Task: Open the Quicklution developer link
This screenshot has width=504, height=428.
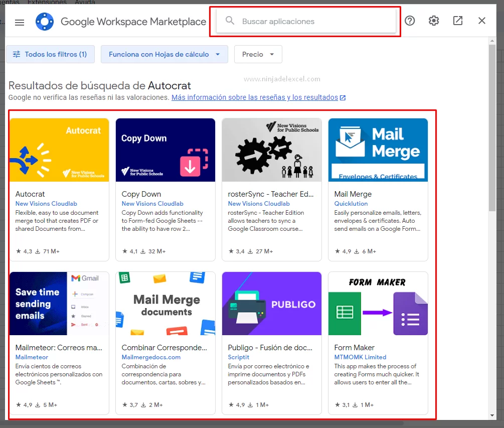Action: (x=351, y=204)
